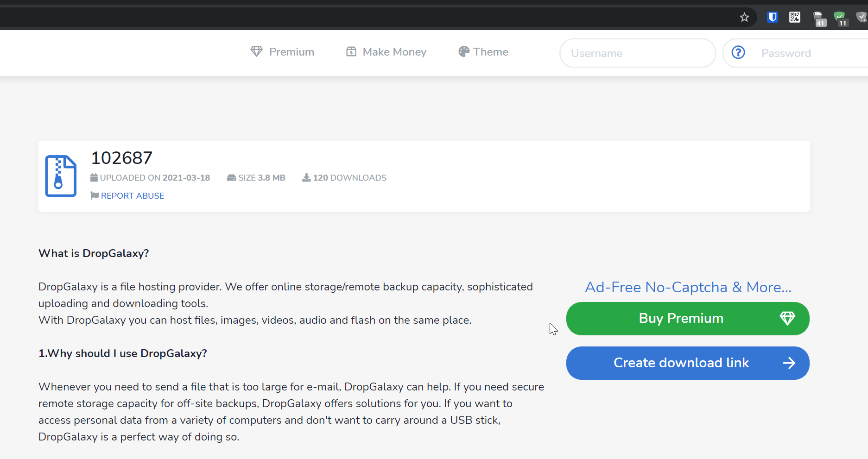Click inside the Username input field
This screenshot has height=459, width=868.
click(x=637, y=53)
